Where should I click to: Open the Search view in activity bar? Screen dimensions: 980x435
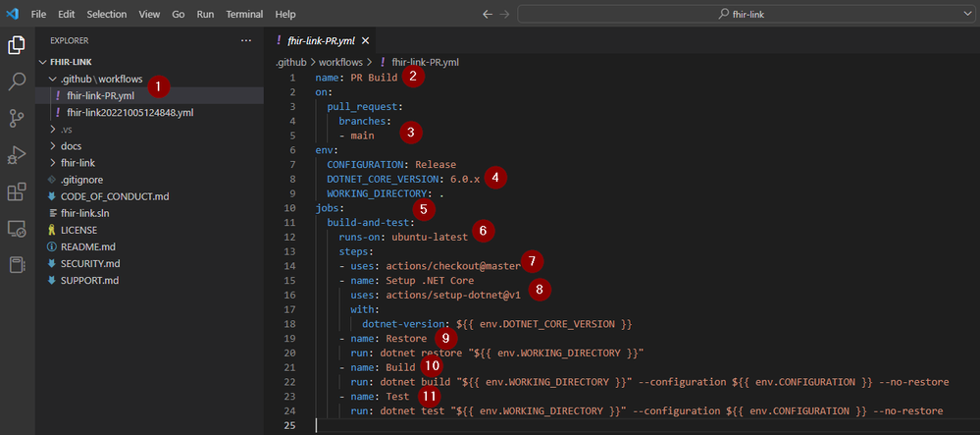(17, 82)
